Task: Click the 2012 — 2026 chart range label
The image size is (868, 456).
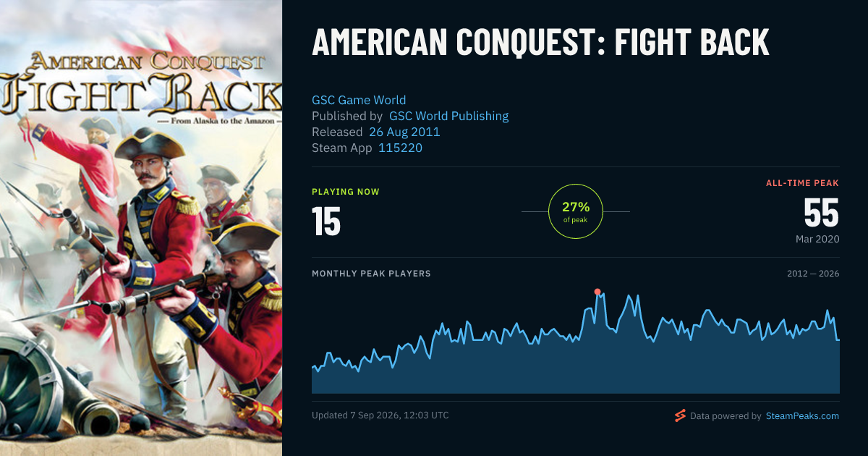Action: coord(813,274)
